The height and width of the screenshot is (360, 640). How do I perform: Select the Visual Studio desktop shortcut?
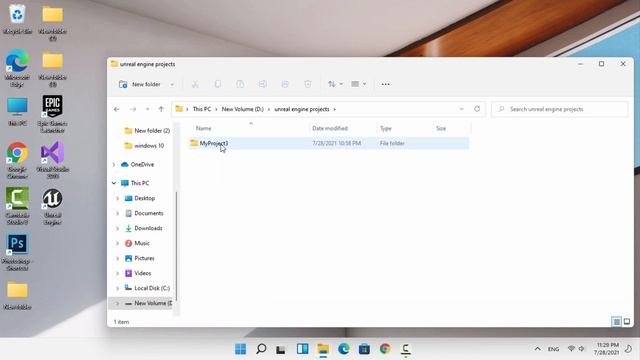click(52, 160)
